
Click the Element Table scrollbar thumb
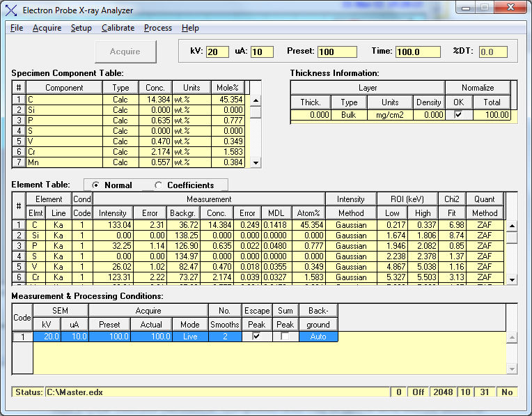(512, 238)
